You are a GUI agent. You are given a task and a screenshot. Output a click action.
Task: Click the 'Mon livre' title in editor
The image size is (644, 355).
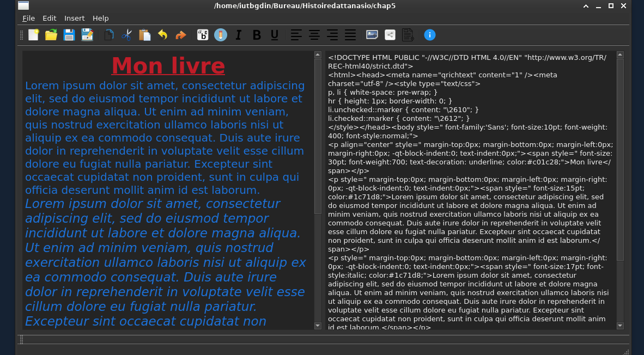(x=168, y=66)
